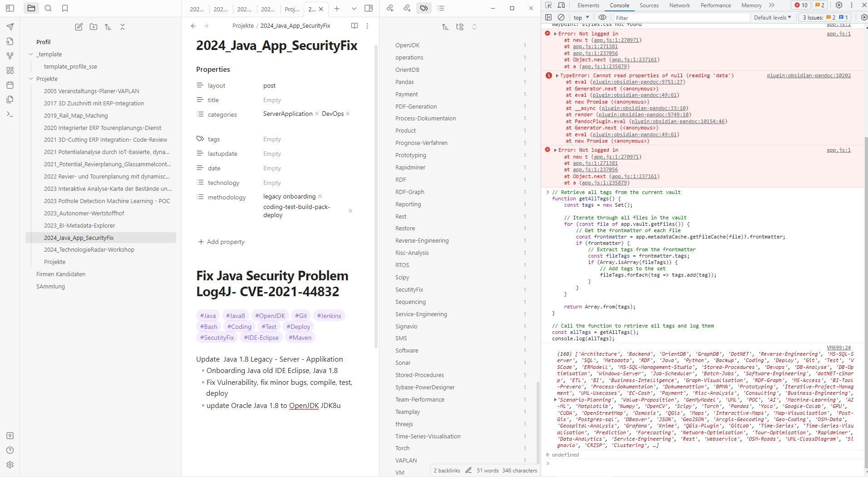Screen dimensions: 868x477
Task: Open the note's more options menu
Action: point(367,26)
